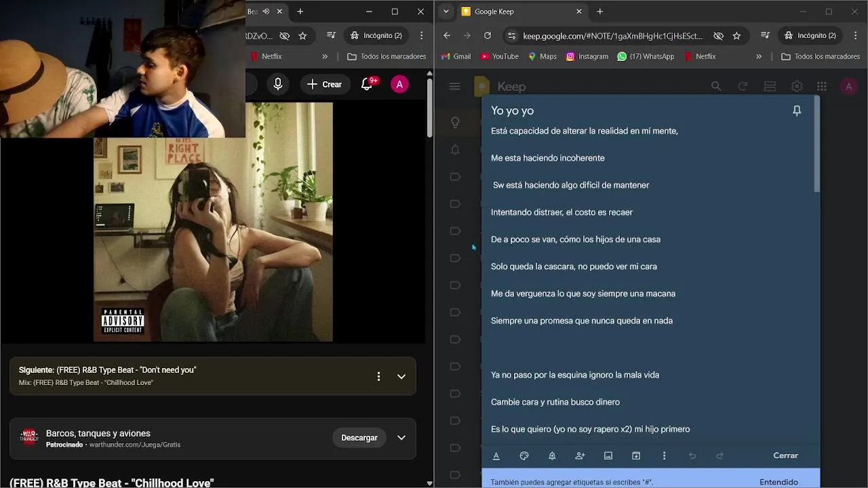Open new tab in Keep window
The width and height of the screenshot is (868, 488).
pos(599,12)
